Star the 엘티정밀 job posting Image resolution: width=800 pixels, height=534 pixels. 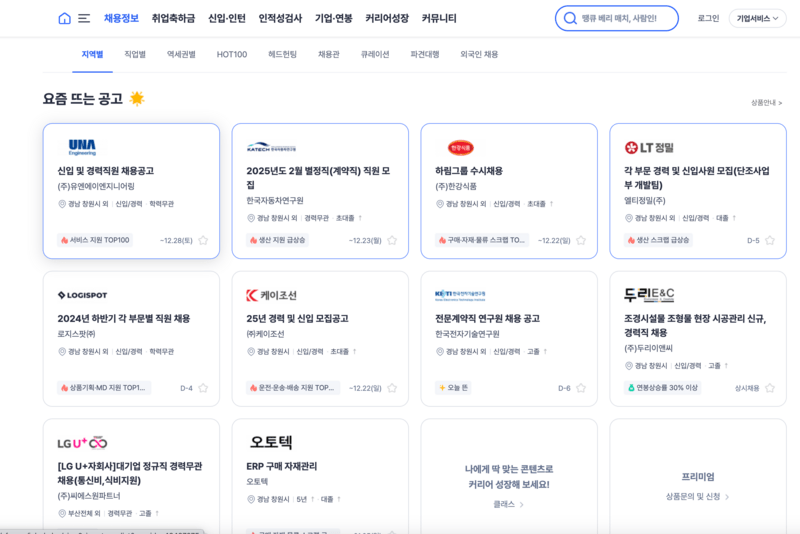770,240
